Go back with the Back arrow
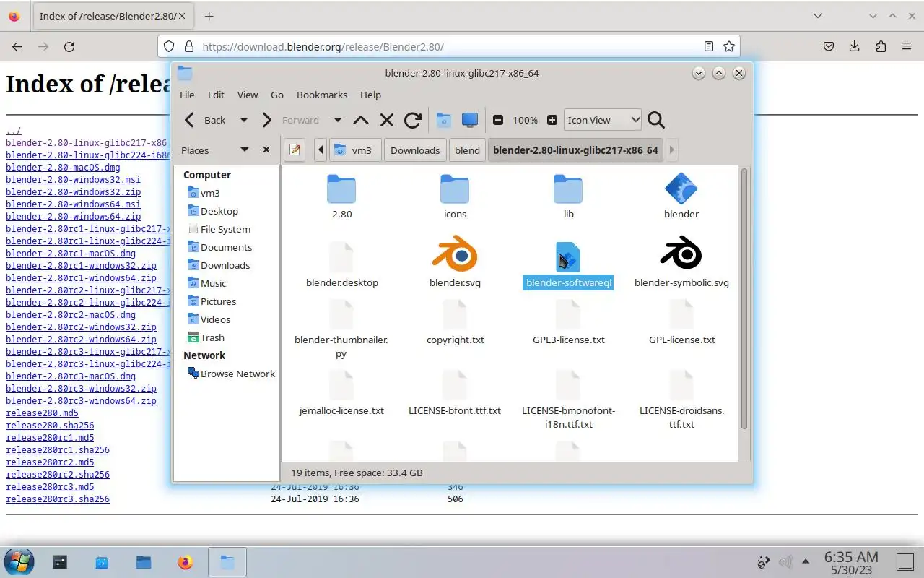This screenshot has height=578, width=924. pyautogui.click(x=204, y=120)
